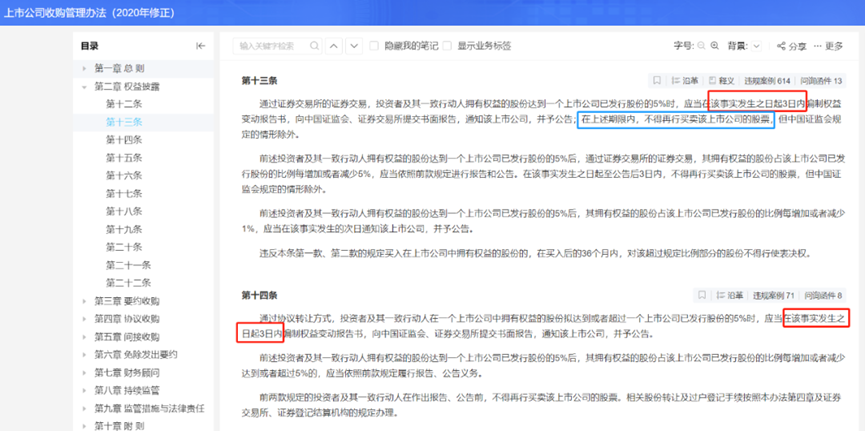This screenshot has width=865, height=431.
Task: Select 第十四条 in the outline tree
Action: (124, 140)
